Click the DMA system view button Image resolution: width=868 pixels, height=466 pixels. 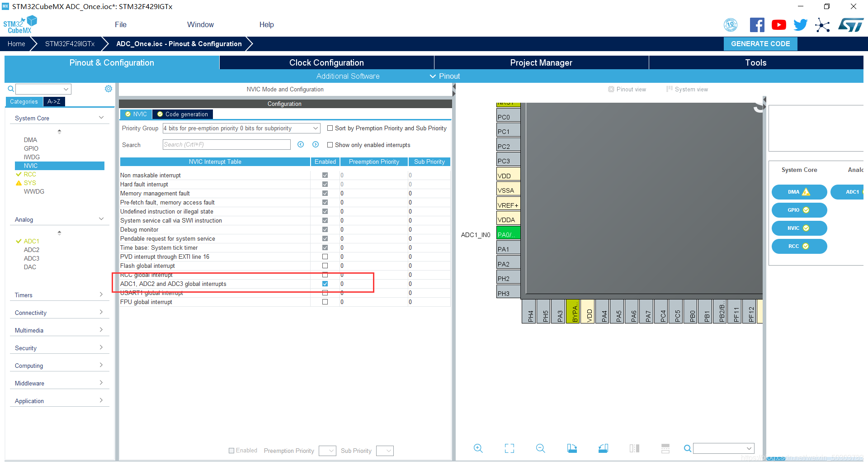click(x=799, y=192)
